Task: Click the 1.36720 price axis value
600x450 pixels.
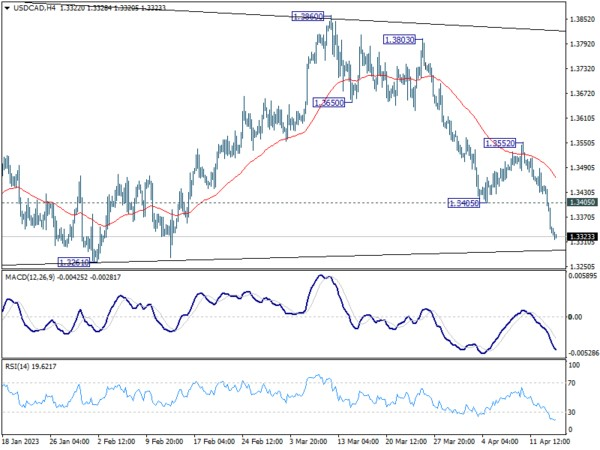Action: [582, 94]
